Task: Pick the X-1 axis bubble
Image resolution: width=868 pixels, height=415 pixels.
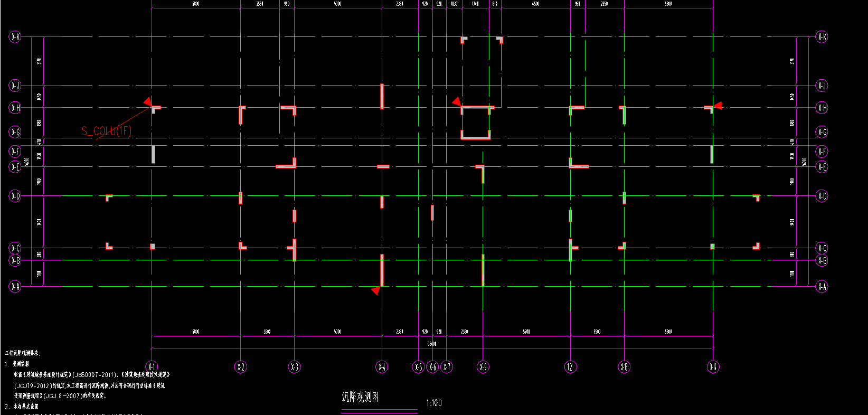Action: [152, 367]
